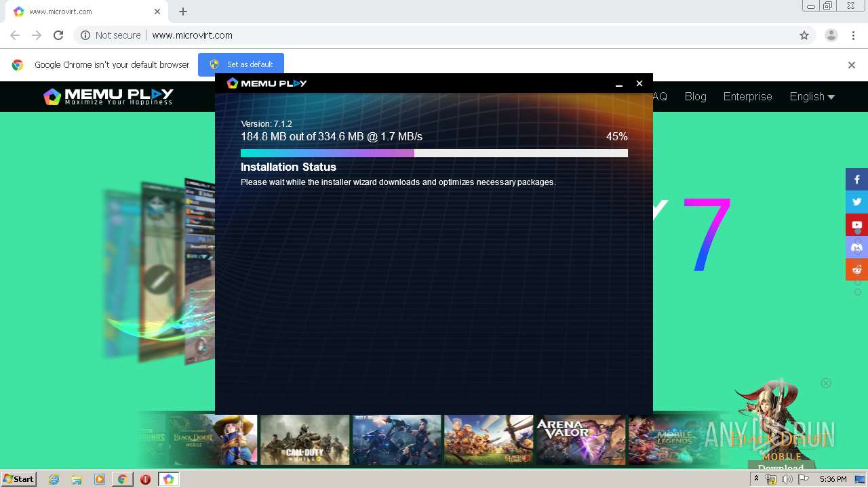This screenshot has width=868, height=488.
Task: Open Internet Explorer from taskbar
Action: (x=54, y=479)
